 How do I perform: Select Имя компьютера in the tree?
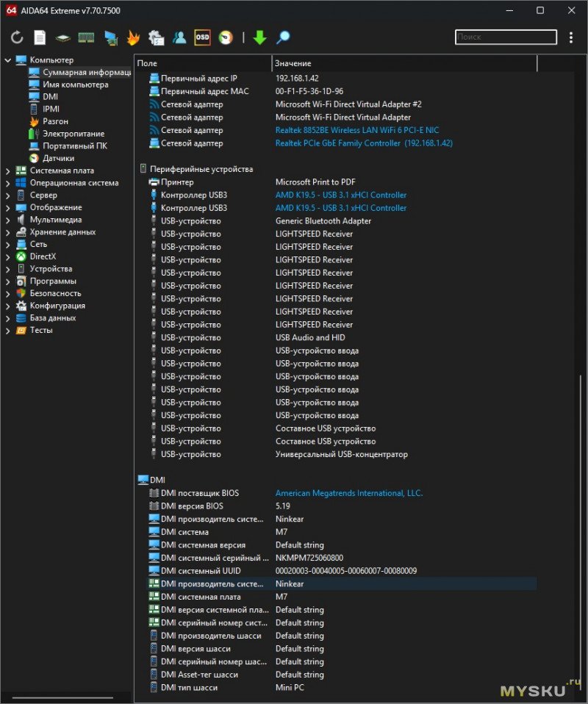(x=76, y=85)
